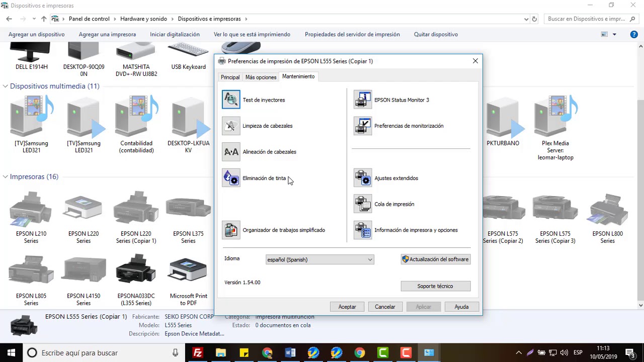Select the USB Keyboard device
This screenshot has height=362, width=644.
pyautogui.click(x=188, y=56)
